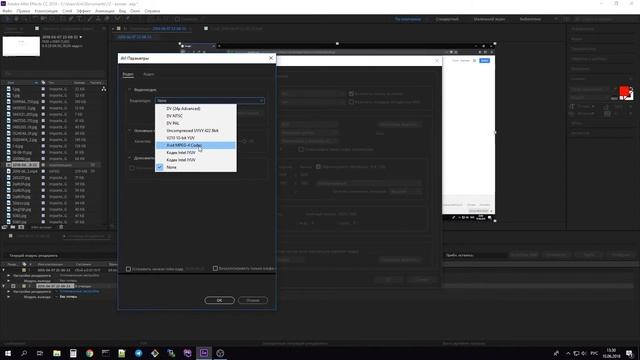Switch to the Video tab in AVI dialog
Screen dimensions: 640x360
click(x=128, y=74)
